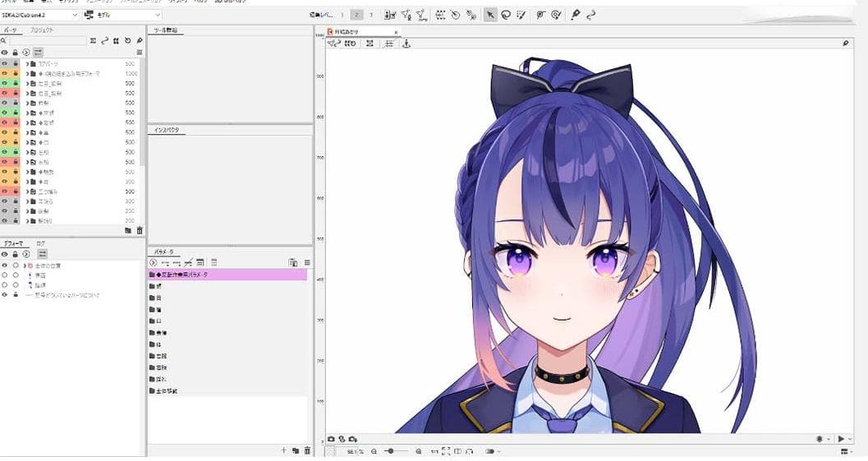
Task: Switch to the パーツ tab
Action: (x=10, y=30)
